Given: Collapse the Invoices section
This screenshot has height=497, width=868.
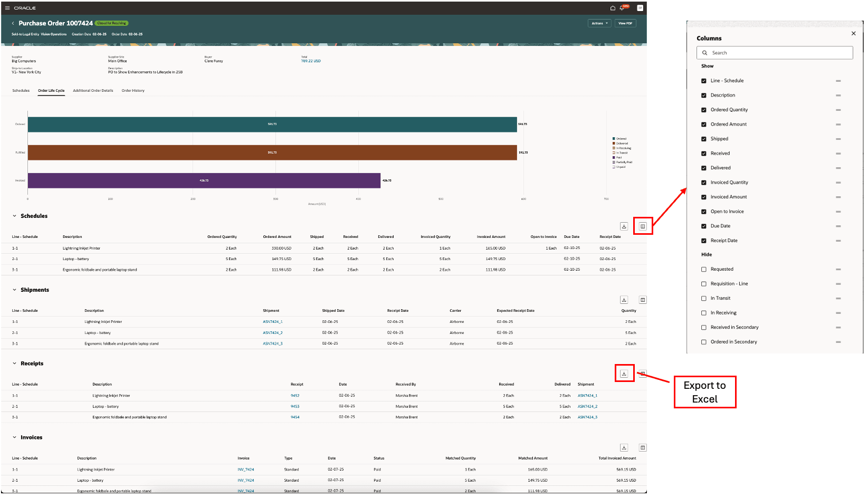Looking at the screenshot, I should point(14,437).
